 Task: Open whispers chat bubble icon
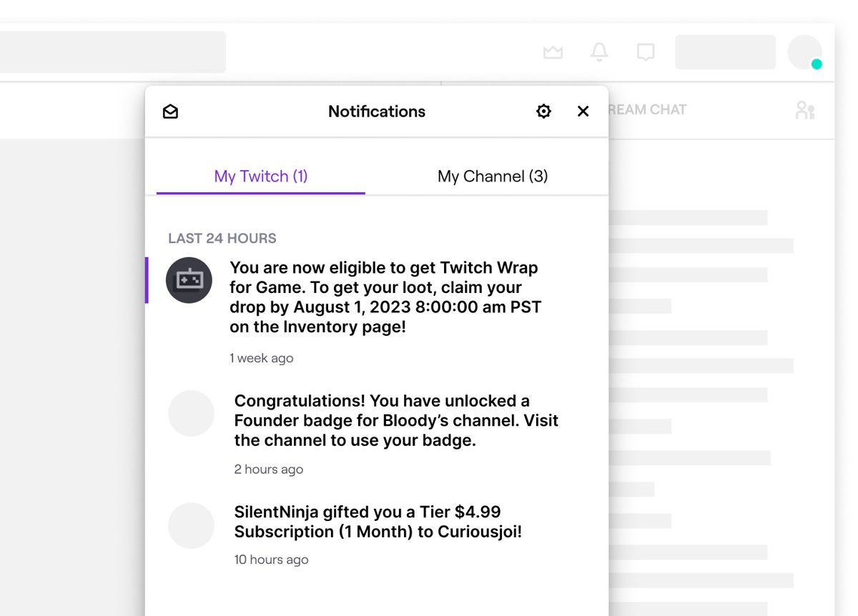[x=646, y=53]
